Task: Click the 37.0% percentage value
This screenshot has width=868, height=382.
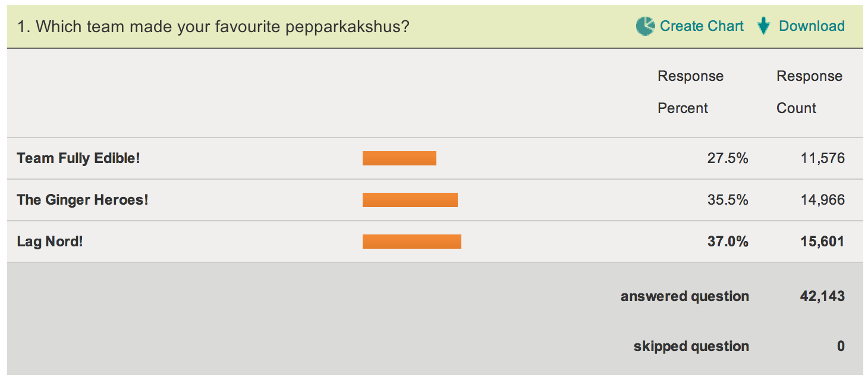Action: click(728, 242)
